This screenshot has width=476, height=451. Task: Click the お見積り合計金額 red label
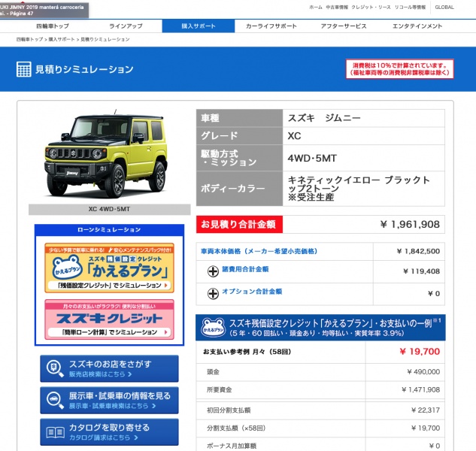[x=239, y=224]
